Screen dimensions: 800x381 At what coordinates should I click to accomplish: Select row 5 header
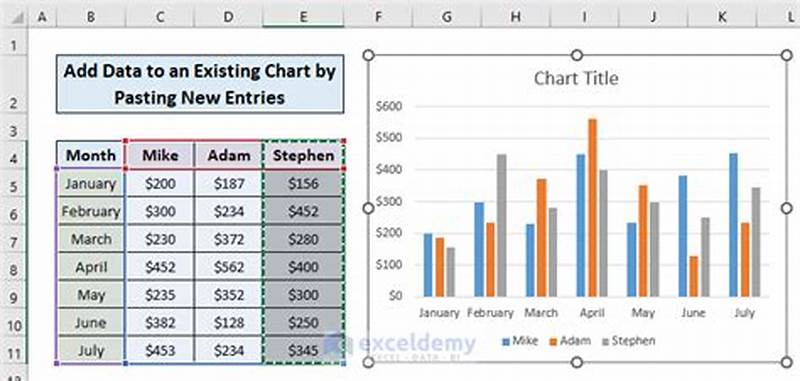point(14,184)
